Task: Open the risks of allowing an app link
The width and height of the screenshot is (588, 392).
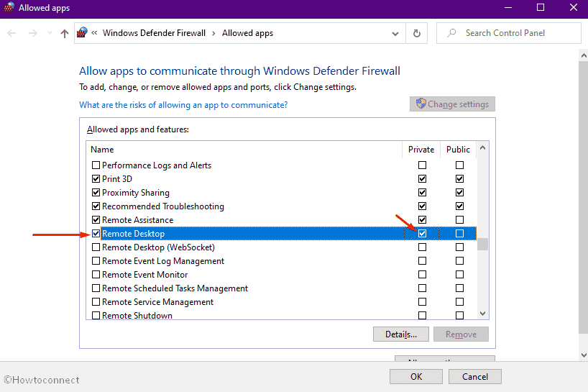Action: click(183, 105)
